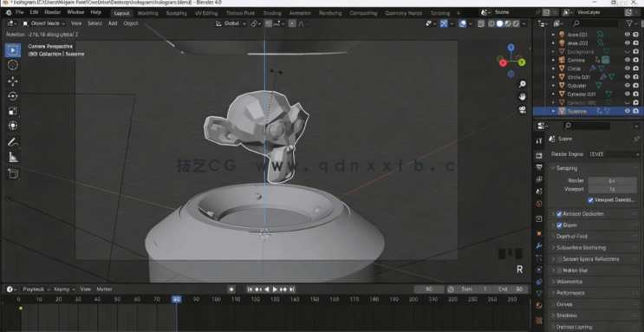644x332 pixels.
Task: Pin the Scene properties panel
Action: (636, 139)
